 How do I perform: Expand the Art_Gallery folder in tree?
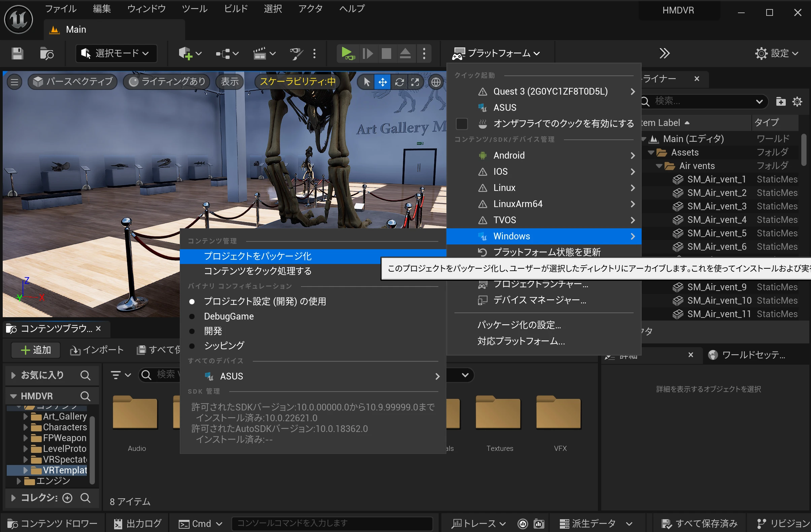click(26, 417)
